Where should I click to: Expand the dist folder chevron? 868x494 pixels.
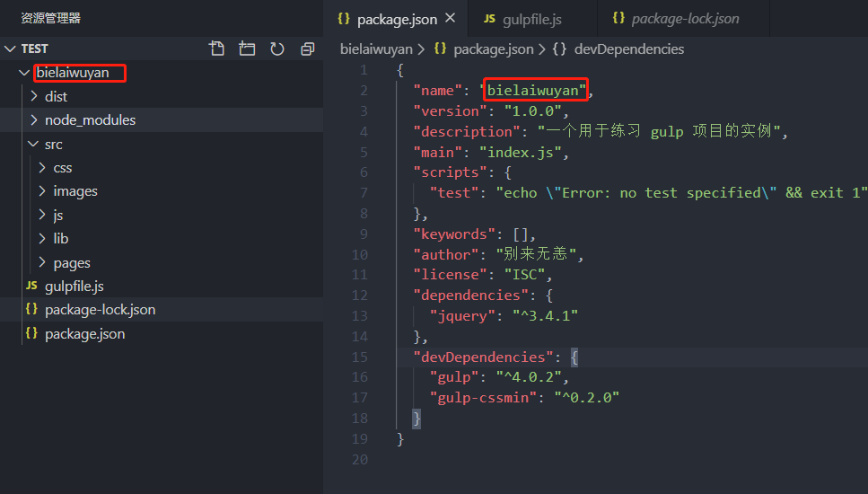34,96
